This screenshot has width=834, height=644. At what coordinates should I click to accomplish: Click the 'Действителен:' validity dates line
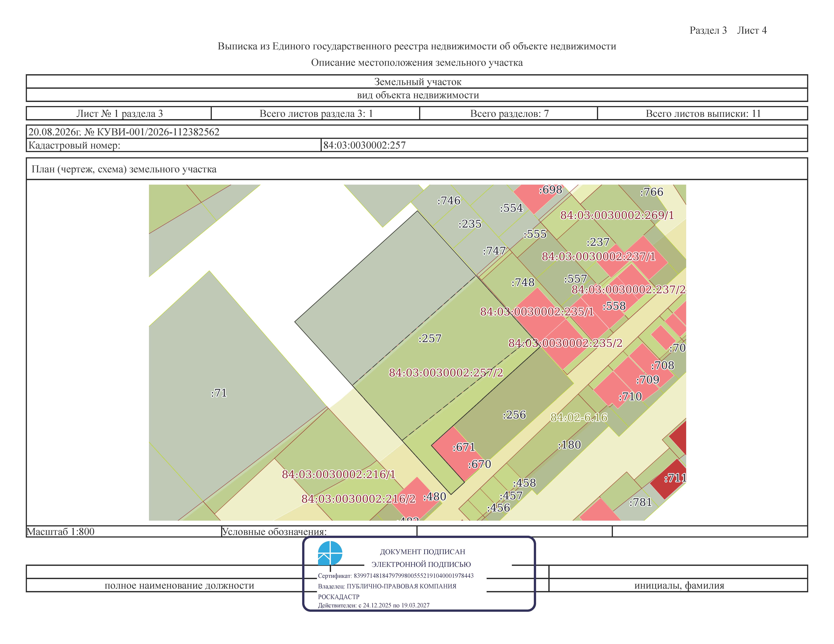point(374,605)
